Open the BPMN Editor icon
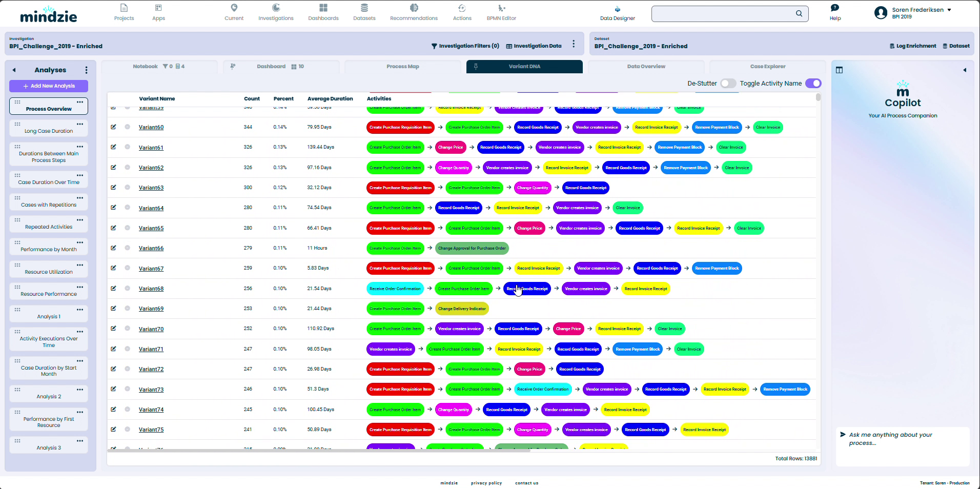The height and width of the screenshot is (489, 980). click(x=501, y=8)
